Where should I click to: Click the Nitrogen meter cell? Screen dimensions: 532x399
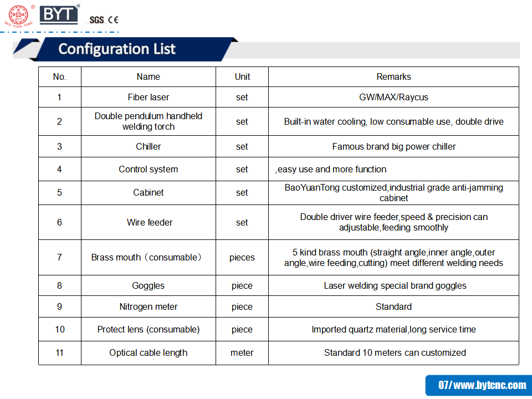pos(148,307)
